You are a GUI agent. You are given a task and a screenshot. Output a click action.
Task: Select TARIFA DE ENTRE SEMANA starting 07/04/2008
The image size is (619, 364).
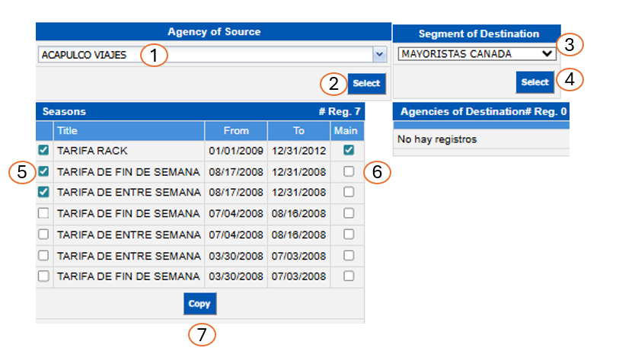tap(44, 235)
